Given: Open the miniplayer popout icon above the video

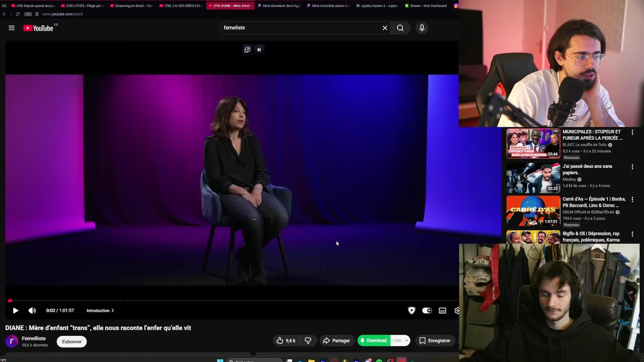Looking at the screenshot, I should tap(247, 49).
